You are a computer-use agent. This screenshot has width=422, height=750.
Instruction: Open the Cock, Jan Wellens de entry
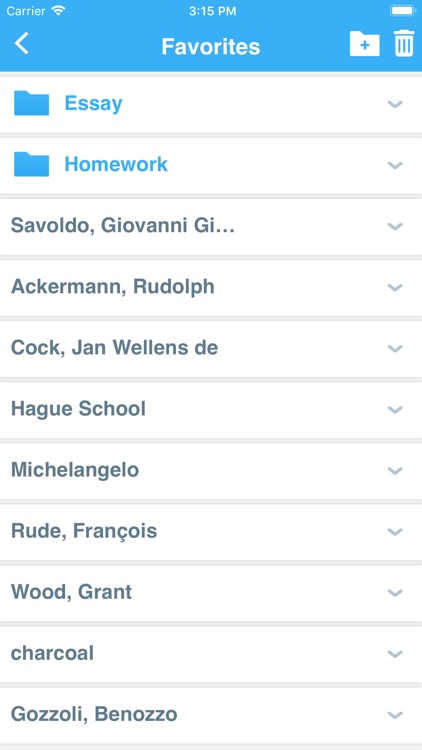[x=211, y=348]
